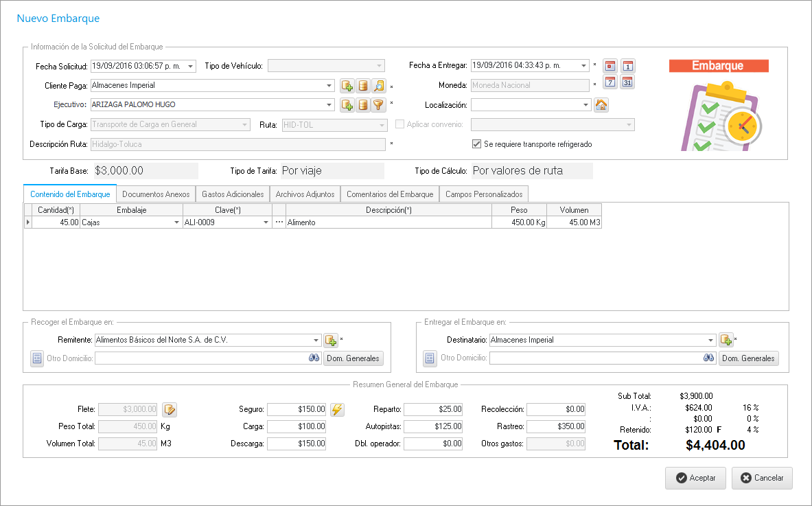The image size is (812, 506).
Task: Click the add icon next to Remitente
Action: coord(331,340)
